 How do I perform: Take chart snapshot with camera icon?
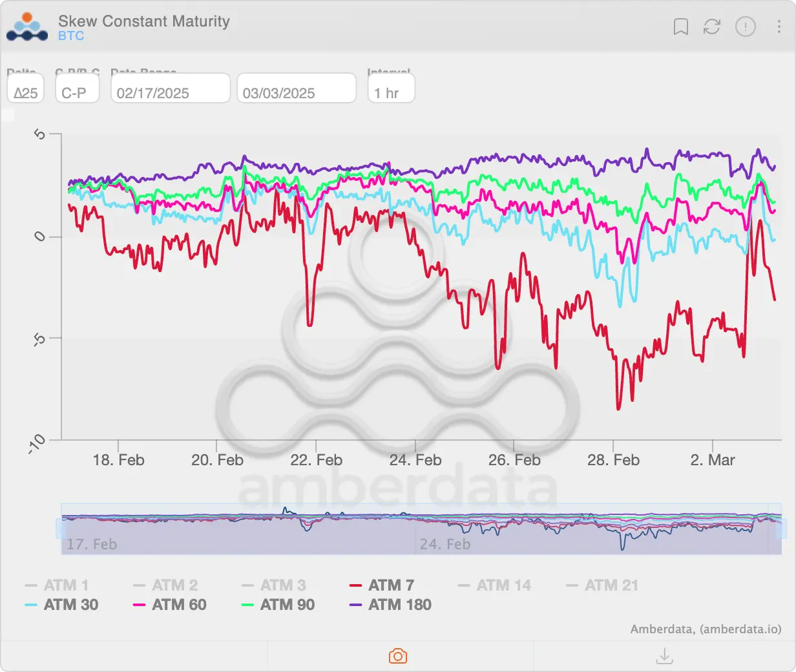click(x=398, y=656)
